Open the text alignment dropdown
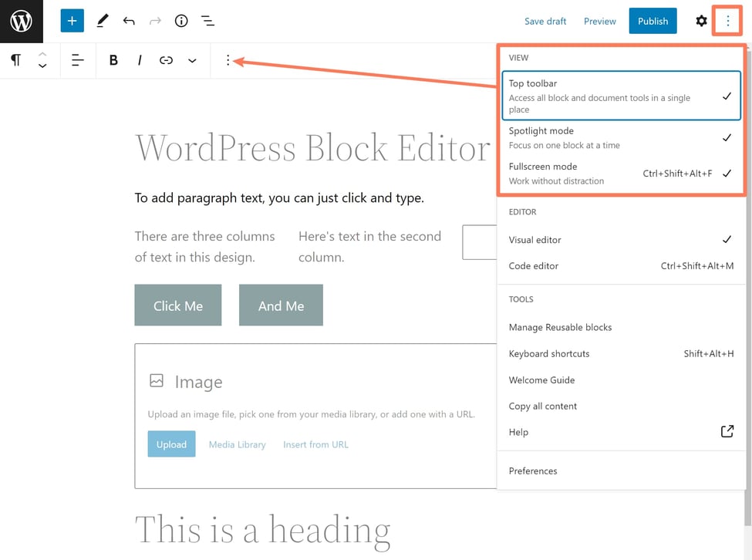This screenshot has height=560, width=752. pos(77,60)
